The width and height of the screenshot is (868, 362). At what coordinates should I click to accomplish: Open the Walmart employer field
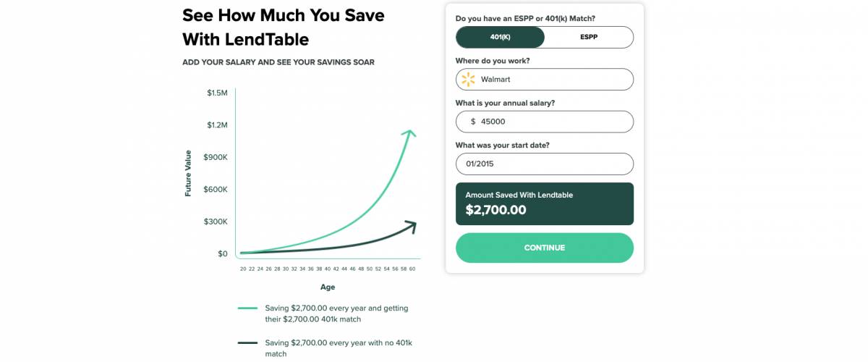click(545, 79)
